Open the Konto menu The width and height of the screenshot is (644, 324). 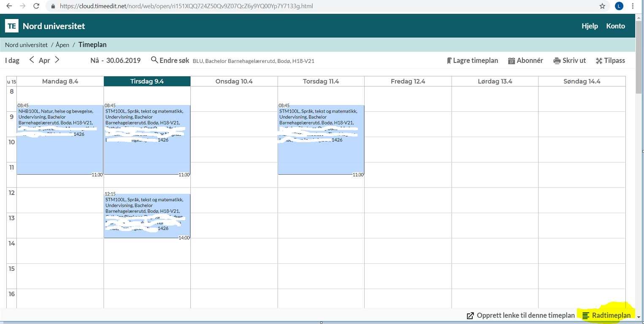pyautogui.click(x=615, y=26)
